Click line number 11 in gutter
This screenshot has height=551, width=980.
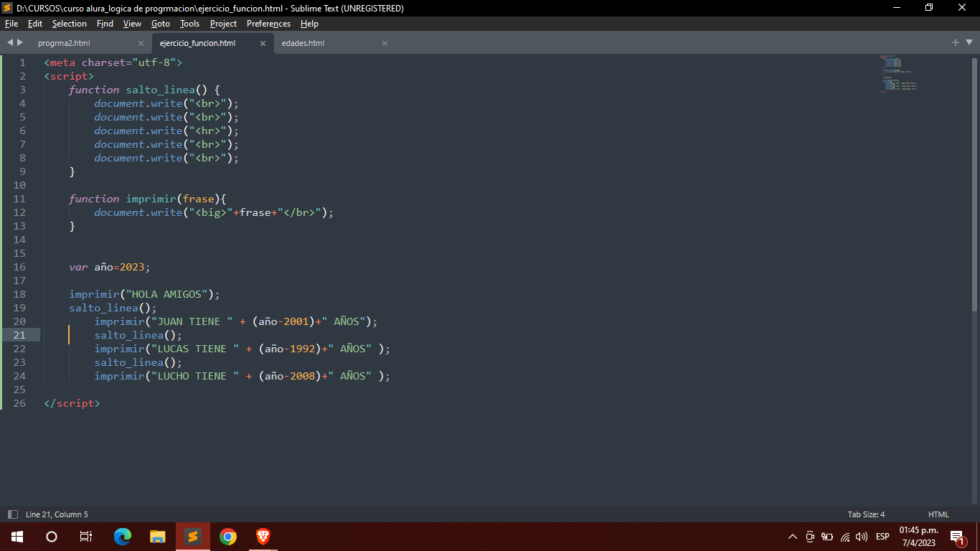19,199
